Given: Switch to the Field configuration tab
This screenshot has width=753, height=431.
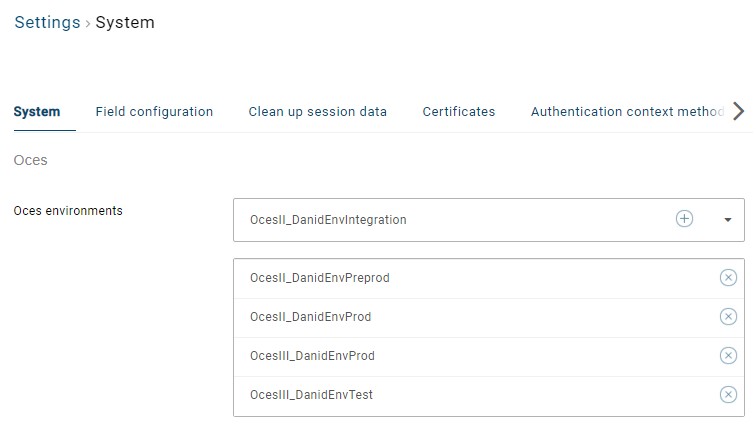Looking at the screenshot, I should coord(154,112).
